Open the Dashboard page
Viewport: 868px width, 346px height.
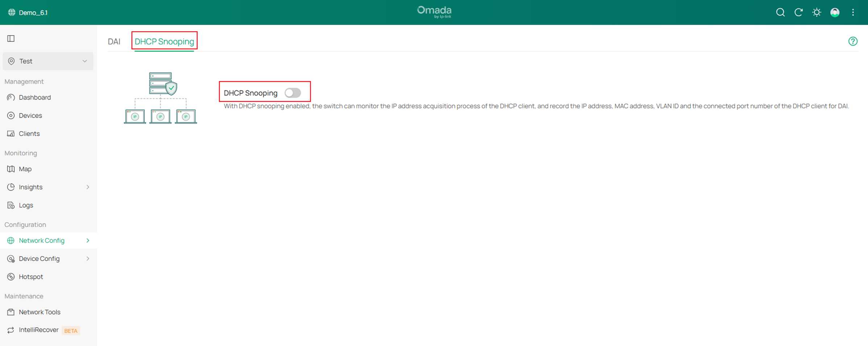pos(34,97)
